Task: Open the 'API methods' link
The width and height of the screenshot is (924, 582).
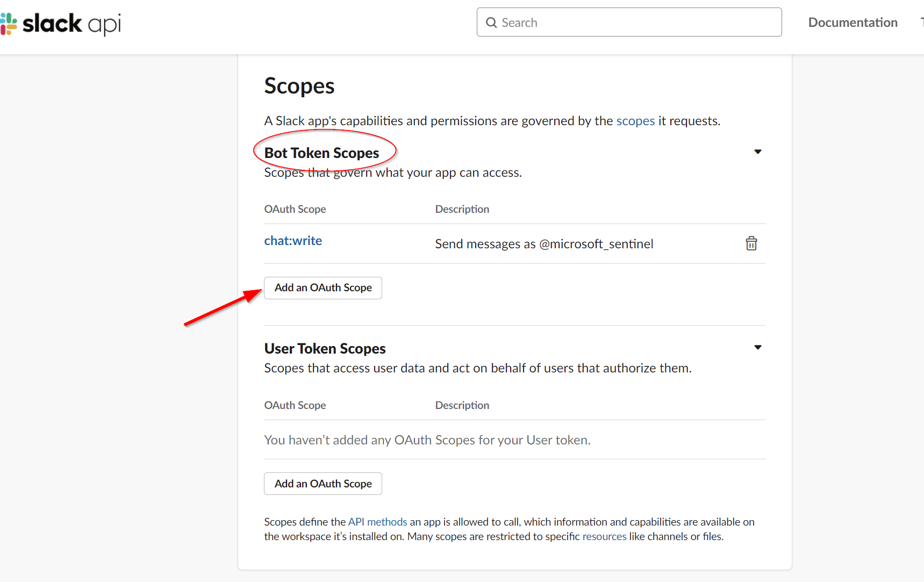Action: 377,522
